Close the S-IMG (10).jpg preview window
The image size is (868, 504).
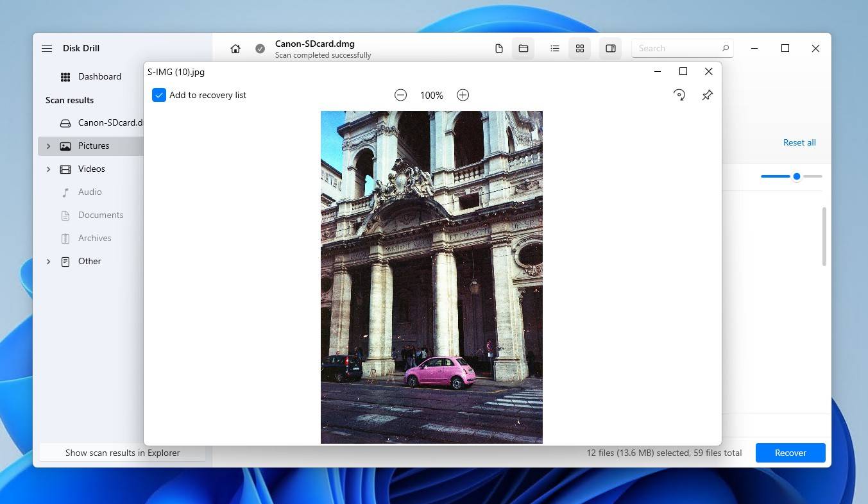coord(708,71)
